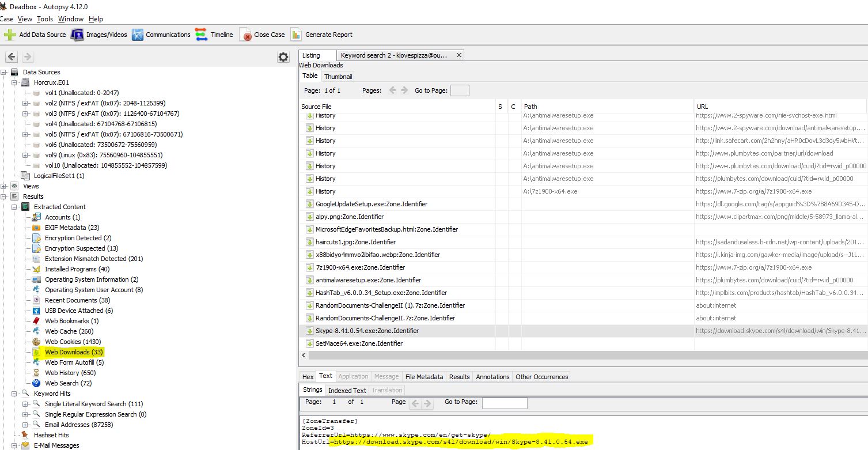The width and height of the screenshot is (868, 450).
Task: Select Encryption Detected (2) node
Action: tap(78, 238)
